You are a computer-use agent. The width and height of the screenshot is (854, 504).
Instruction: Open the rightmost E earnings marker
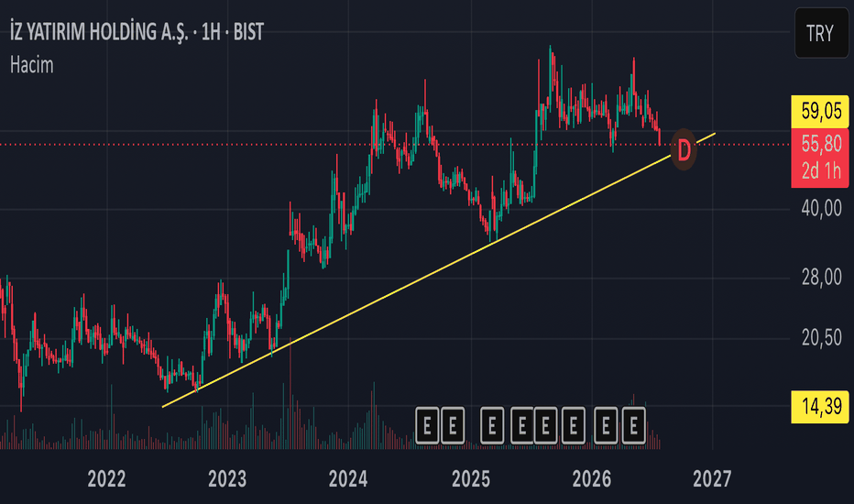633,425
